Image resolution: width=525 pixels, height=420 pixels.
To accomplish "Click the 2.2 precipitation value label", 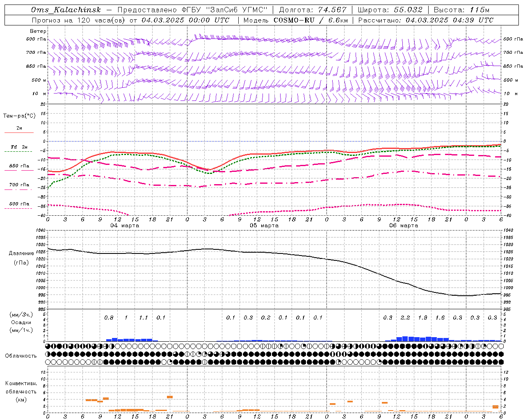I will [405, 317].
